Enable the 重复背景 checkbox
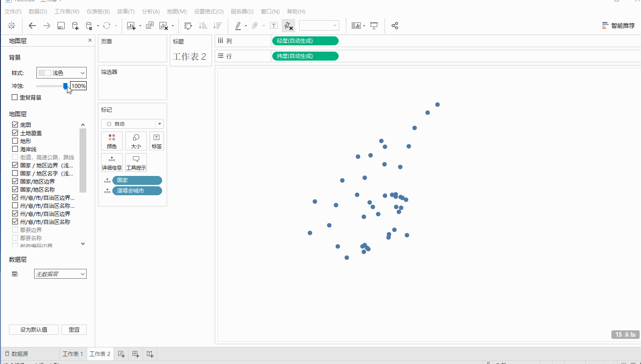The height and width of the screenshot is (364, 641). click(15, 97)
